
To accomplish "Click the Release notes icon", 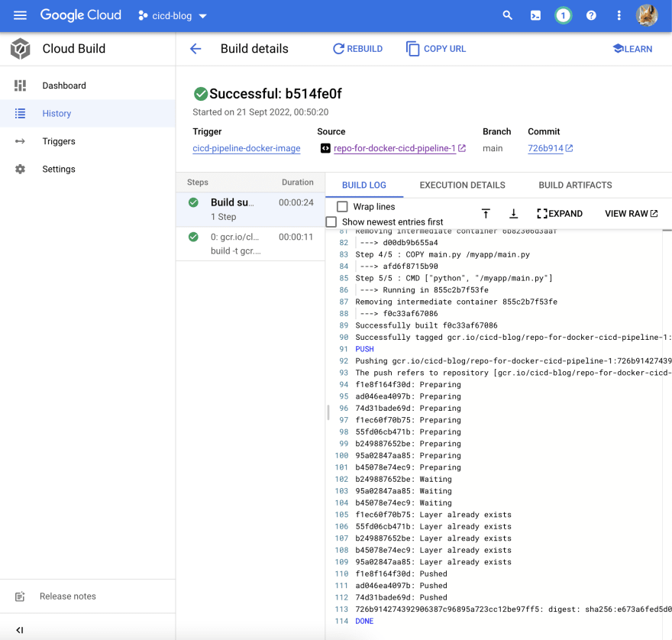I will tap(20, 596).
